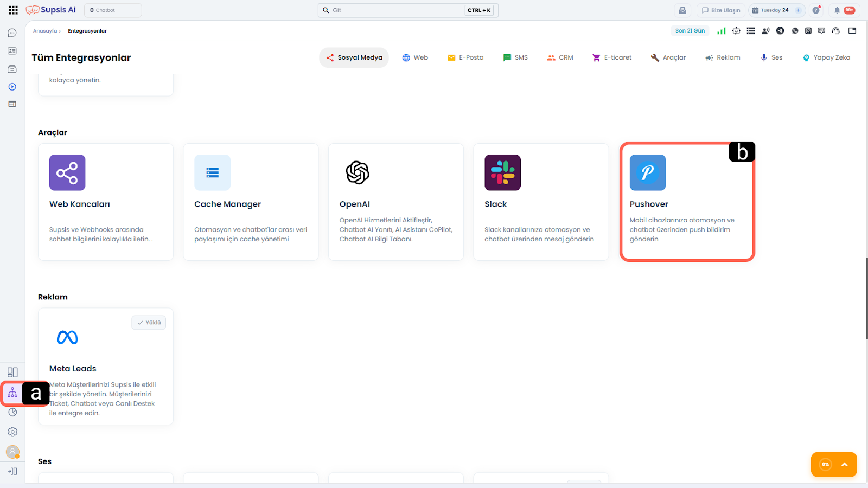Viewport: 868px width, 488px height.
Task: Click the plus next to Tuesday 24
Action: (798, 10)
